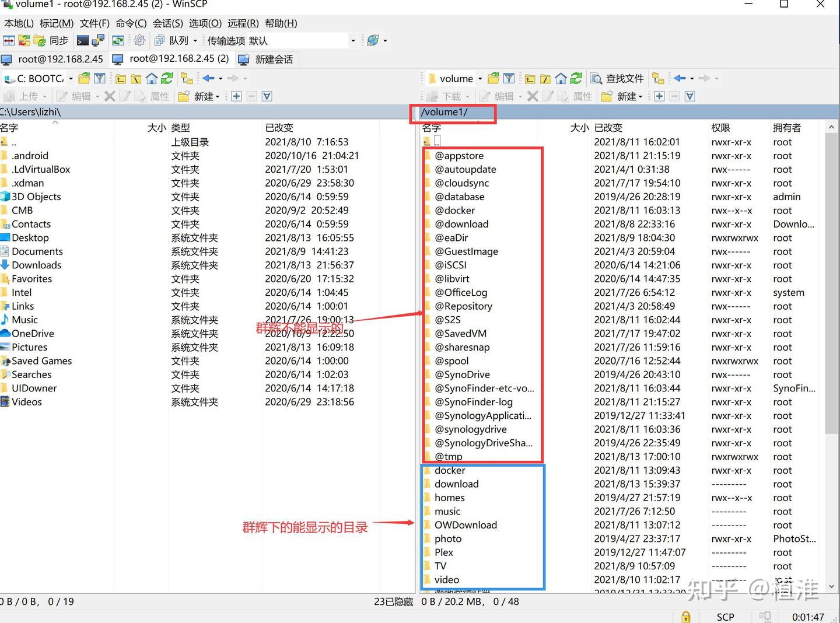
Task: Go to local home directory icon
Action: [152, 78]
